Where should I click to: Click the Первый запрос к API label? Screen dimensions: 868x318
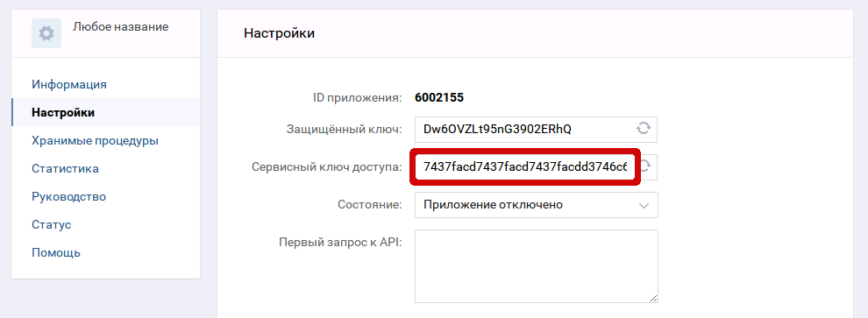(340, 243)
